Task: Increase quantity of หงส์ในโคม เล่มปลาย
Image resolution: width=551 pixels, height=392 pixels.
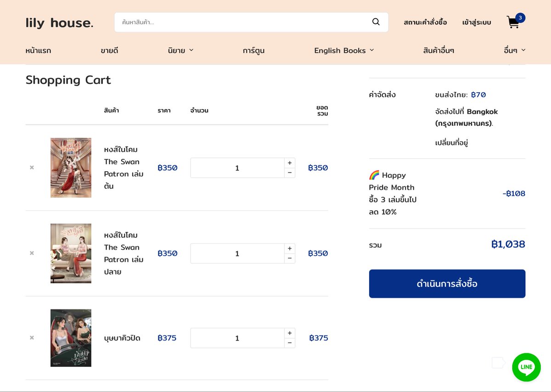Action: pyautogui.click(x=290, y=248)
